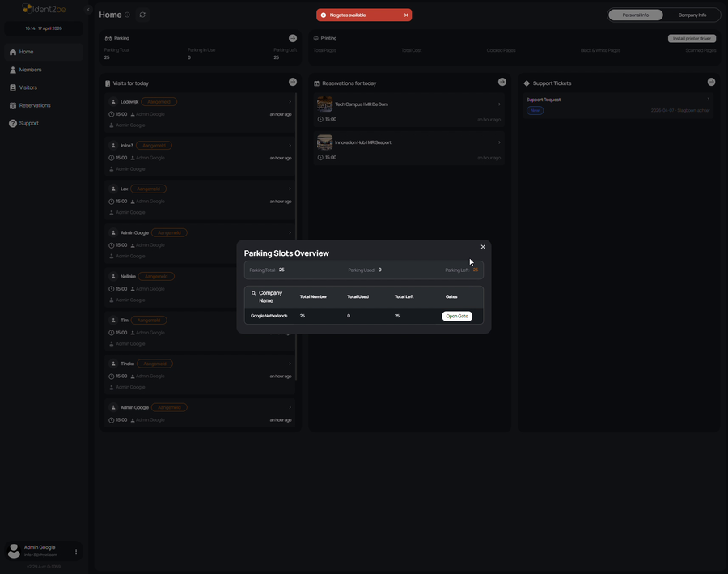Click the info icon next to Home
This screenshot has height=574, width=728.
point(127,15)
